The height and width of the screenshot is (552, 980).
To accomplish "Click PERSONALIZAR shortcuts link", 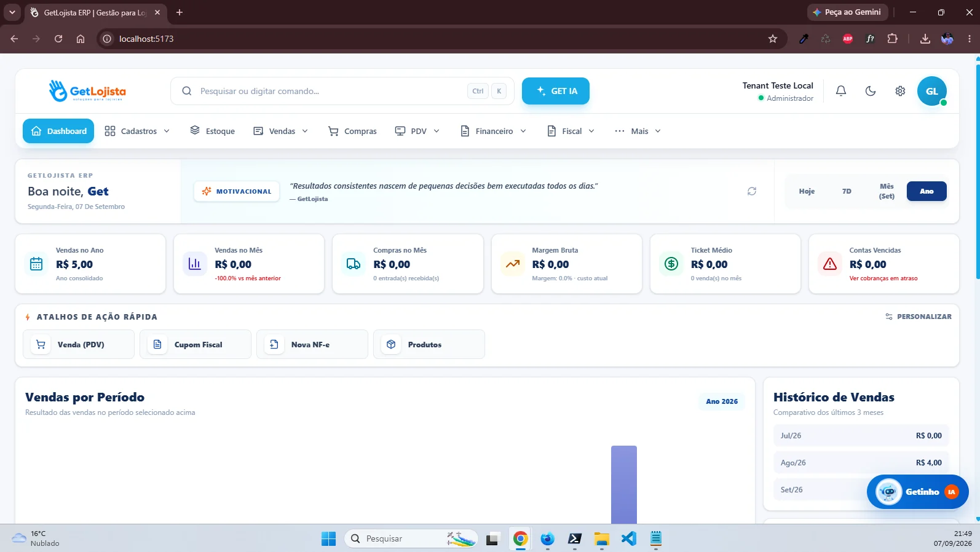I will point(919,317).
